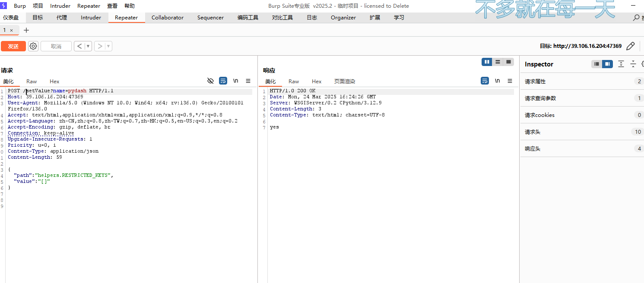Open the Intruder menu in menu bar
This screenshot has width=644, height=283.
tap(60, 6)
